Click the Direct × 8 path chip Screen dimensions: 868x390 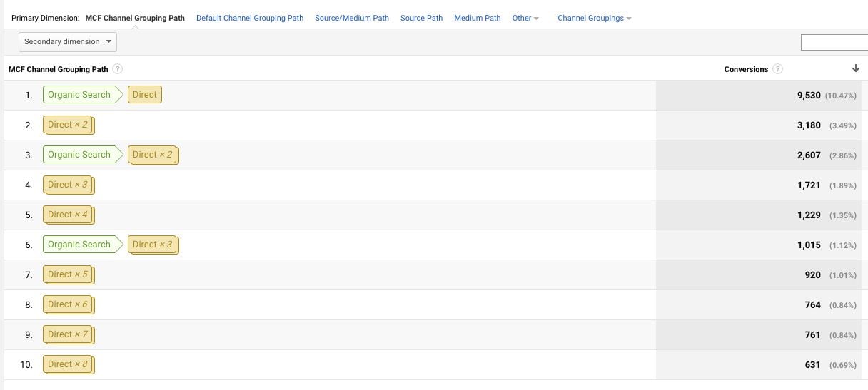tap(68, 364)
